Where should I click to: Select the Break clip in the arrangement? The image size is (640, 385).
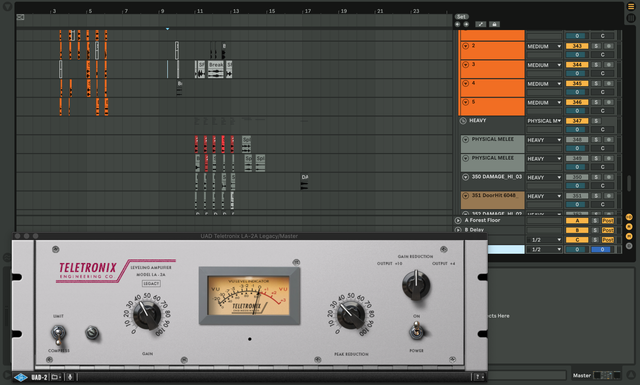coord(216,69)
